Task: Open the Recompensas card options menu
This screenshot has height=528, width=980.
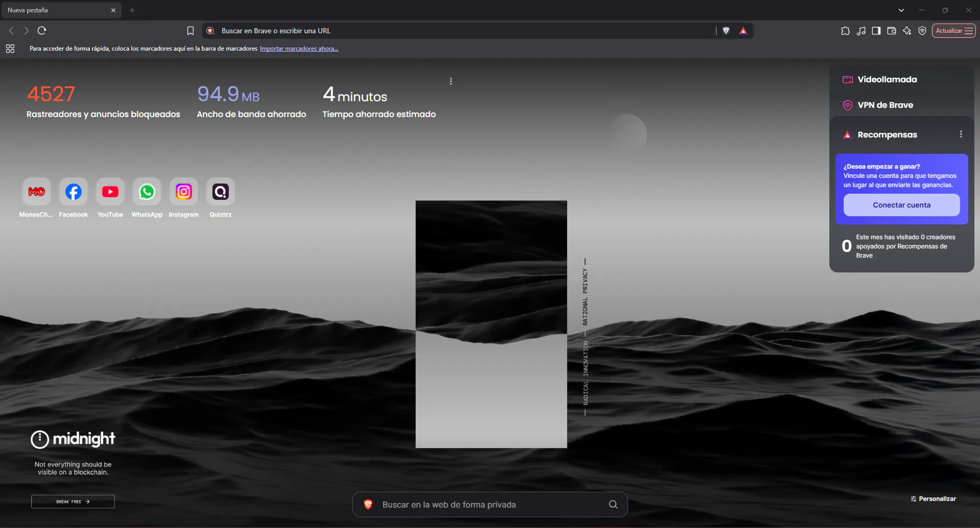Action: click(961, 134)
